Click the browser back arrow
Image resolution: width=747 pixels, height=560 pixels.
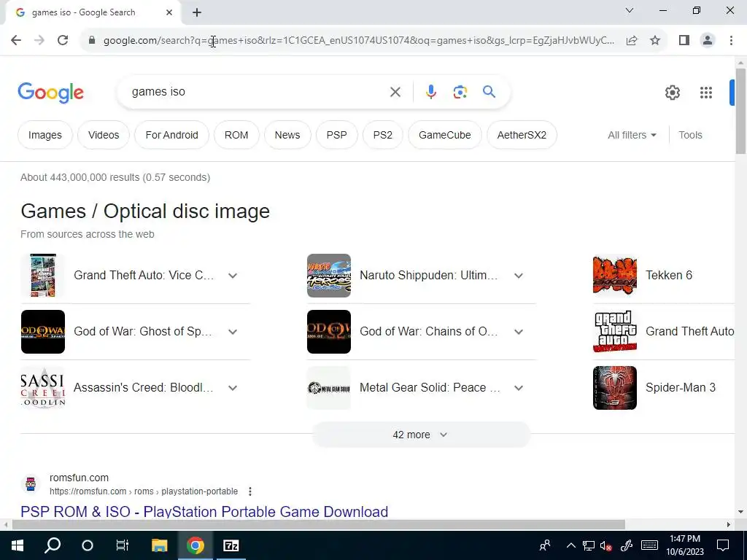coord(16,41)
